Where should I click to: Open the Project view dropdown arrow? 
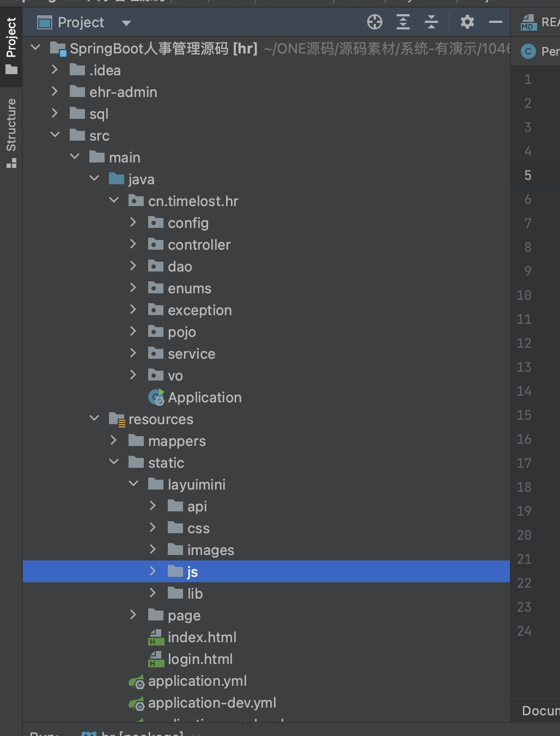(x=126, y=23)
